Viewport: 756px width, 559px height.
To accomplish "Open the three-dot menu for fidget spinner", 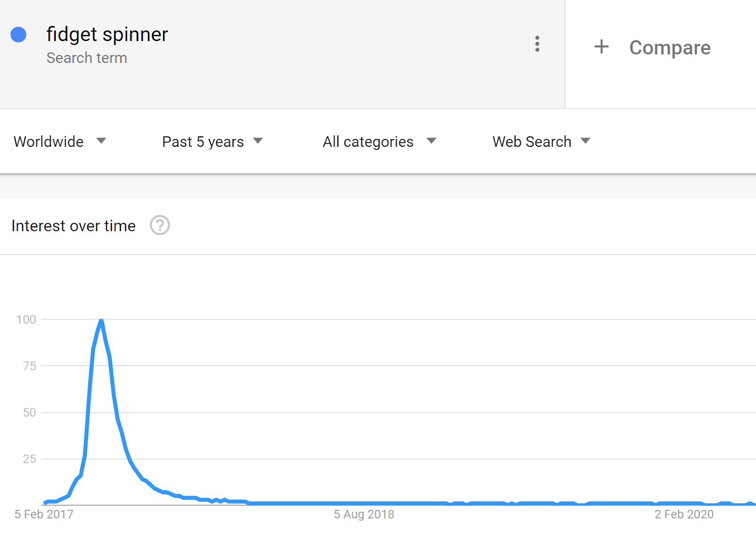I will pyautogui.click(x=537, y=44).
